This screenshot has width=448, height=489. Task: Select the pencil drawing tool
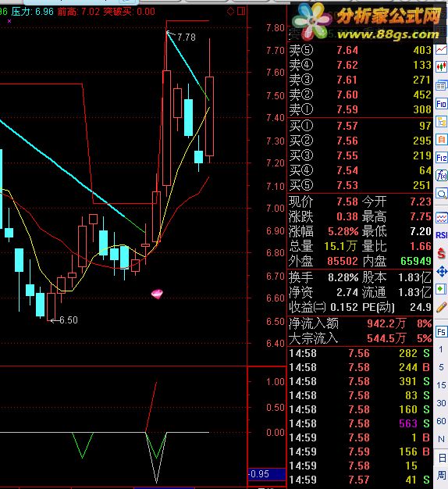pyautogui.click(x=441, y=307)
